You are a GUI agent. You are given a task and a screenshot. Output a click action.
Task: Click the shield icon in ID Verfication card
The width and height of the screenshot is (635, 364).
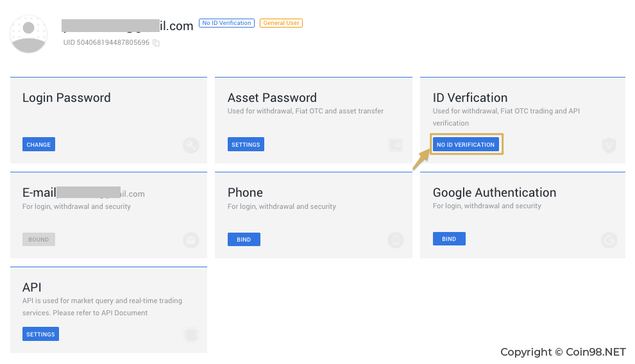tap(609, 145)
